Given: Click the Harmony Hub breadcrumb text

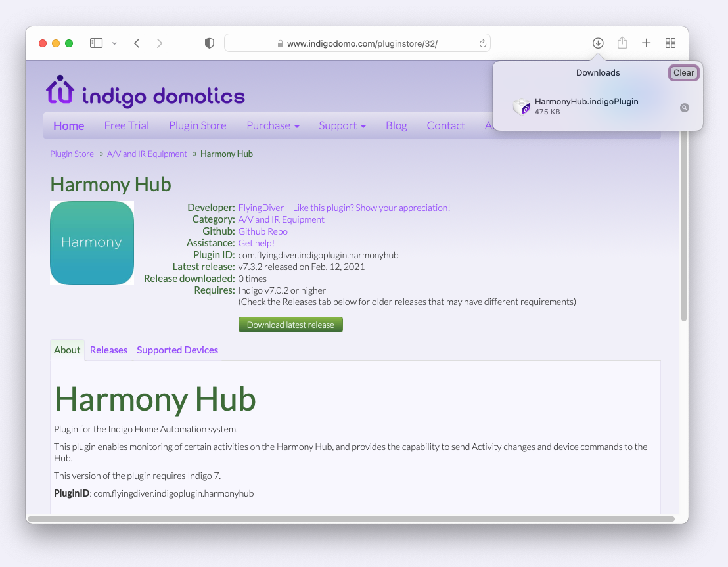Looking at the screenshot, I should pyautogui.click(x=227, y=154).
